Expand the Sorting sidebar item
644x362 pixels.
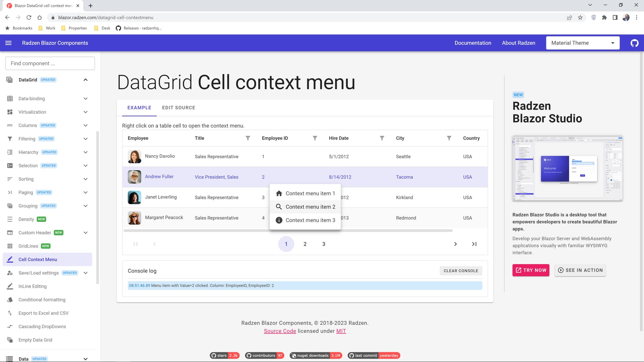coord(86,179)
